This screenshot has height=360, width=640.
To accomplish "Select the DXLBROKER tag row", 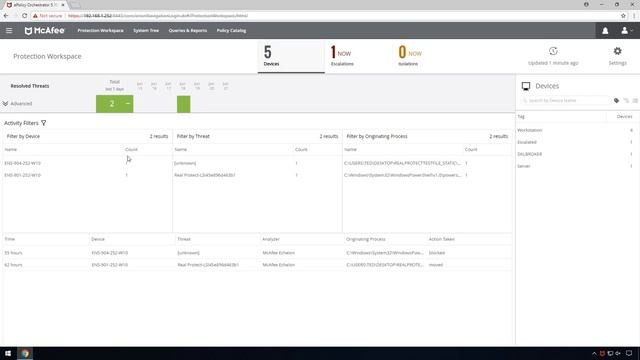I will point(577,154).
